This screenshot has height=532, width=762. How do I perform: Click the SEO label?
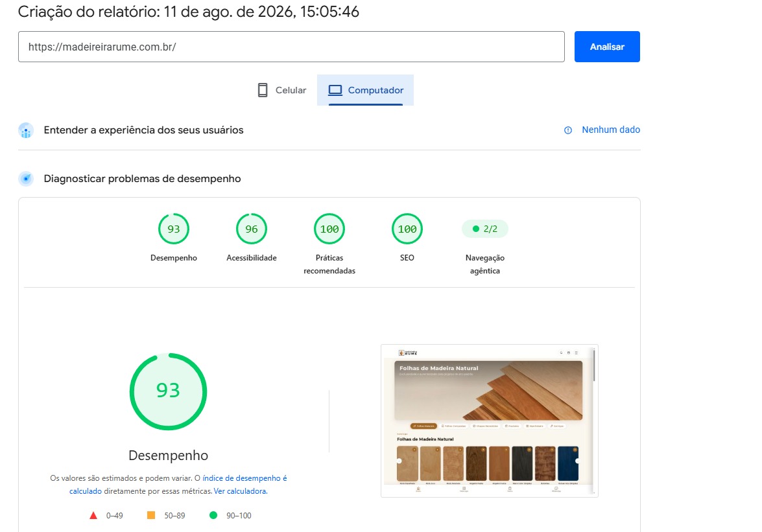pos(407,258)
